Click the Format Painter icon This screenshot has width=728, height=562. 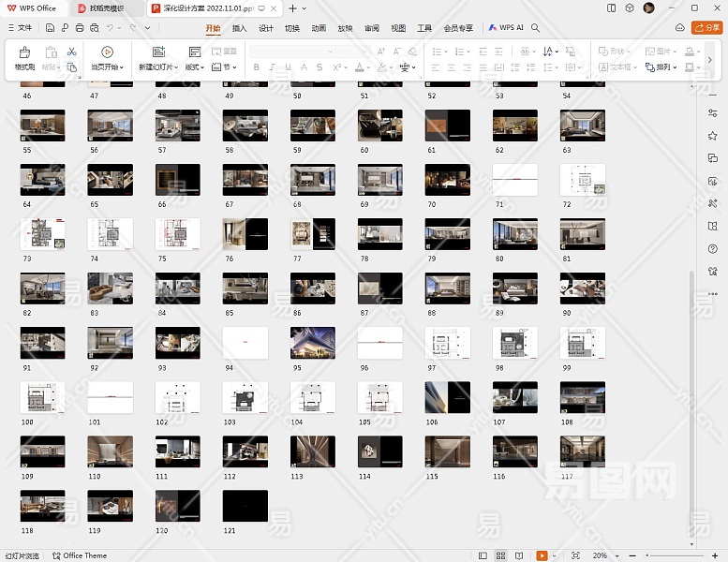(x=23, y=52)
